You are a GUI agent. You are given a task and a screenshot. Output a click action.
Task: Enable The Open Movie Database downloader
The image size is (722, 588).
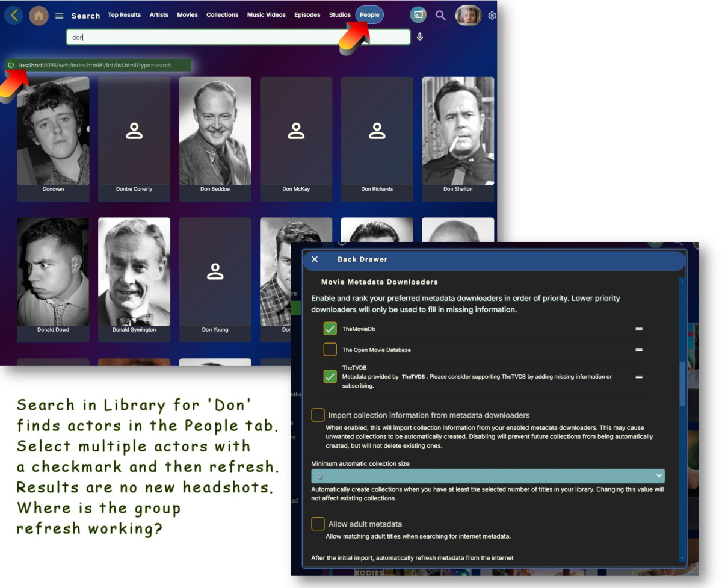(x=329, y=350)
